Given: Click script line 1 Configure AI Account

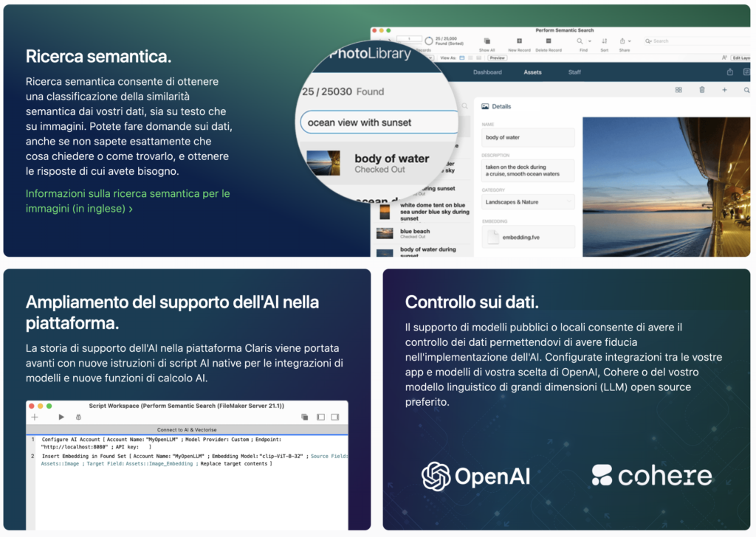Looking at the screenshot, I should (162, 443).
